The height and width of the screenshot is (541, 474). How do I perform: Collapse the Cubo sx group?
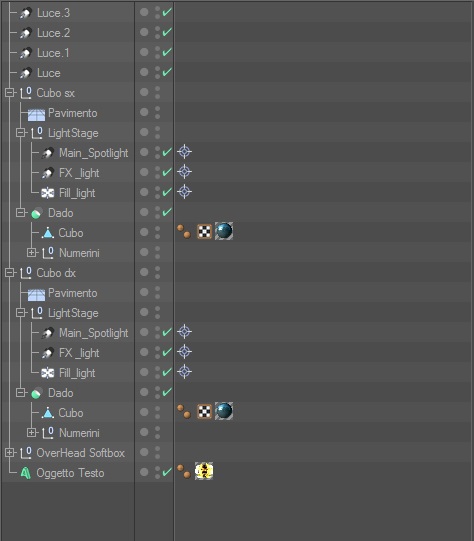[9, 92]
